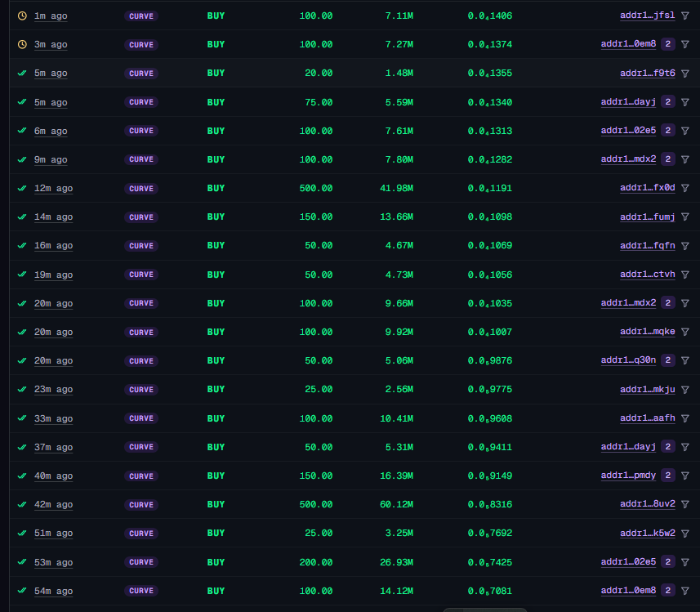Click the filter icon in the 6m ago row
This screenshot has height=612, width=700.
685,131
